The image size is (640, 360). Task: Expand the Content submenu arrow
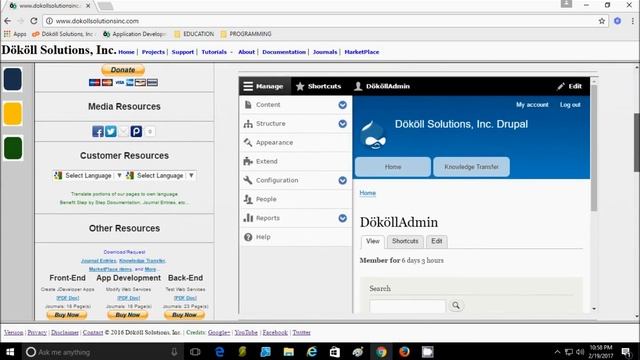[342, 105]
